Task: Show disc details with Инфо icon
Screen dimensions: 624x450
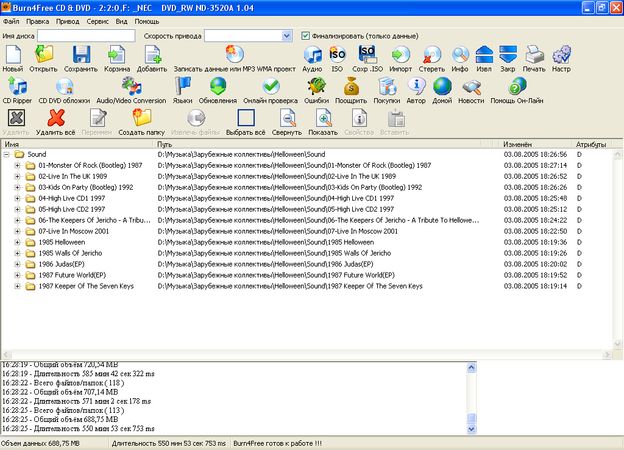Action: [460, 55]
